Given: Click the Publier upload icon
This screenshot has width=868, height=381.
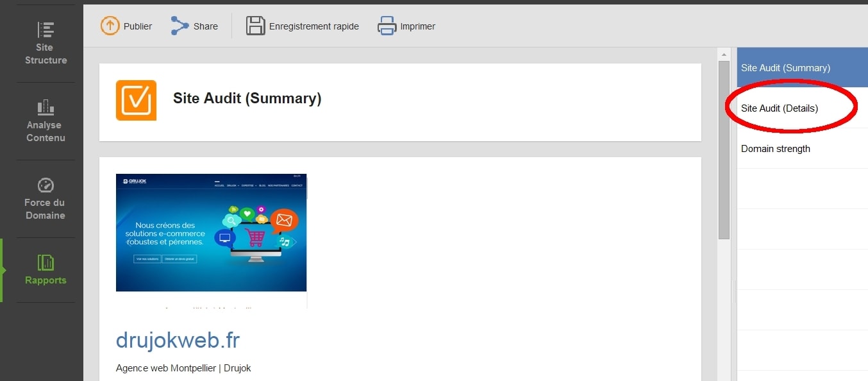Looking at the screenshot, I should [110, 26].
